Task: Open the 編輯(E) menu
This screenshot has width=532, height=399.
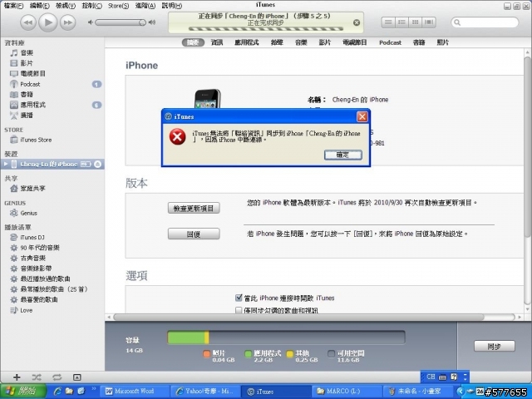Action: [x=39, y=6]
